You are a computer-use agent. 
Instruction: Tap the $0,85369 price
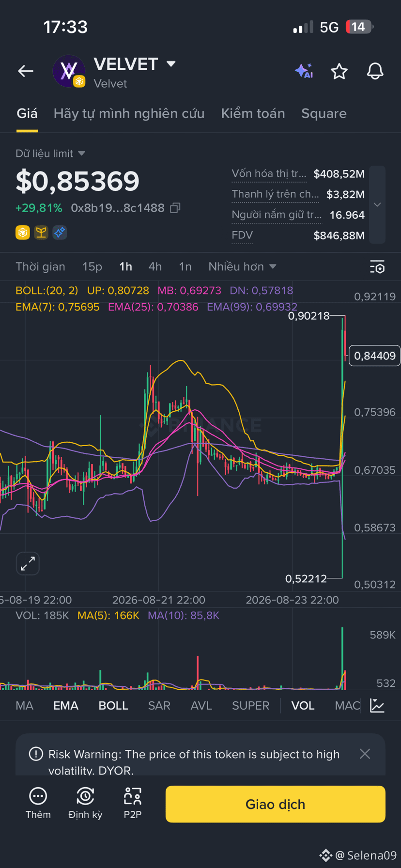pos(77,181)
